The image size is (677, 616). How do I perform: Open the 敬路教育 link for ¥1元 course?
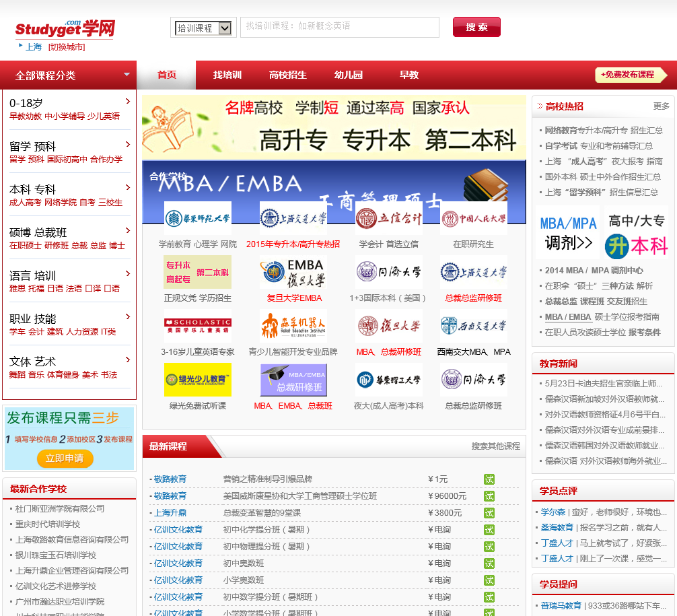point(170,479)
